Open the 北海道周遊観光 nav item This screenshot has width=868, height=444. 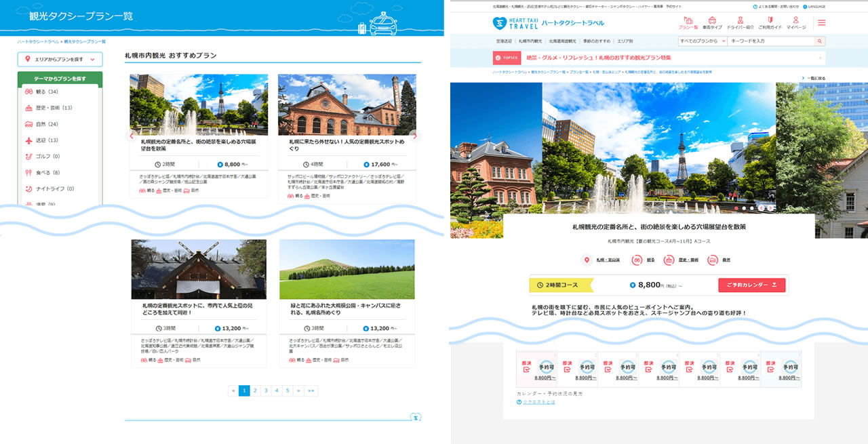(x=563, y=41)
